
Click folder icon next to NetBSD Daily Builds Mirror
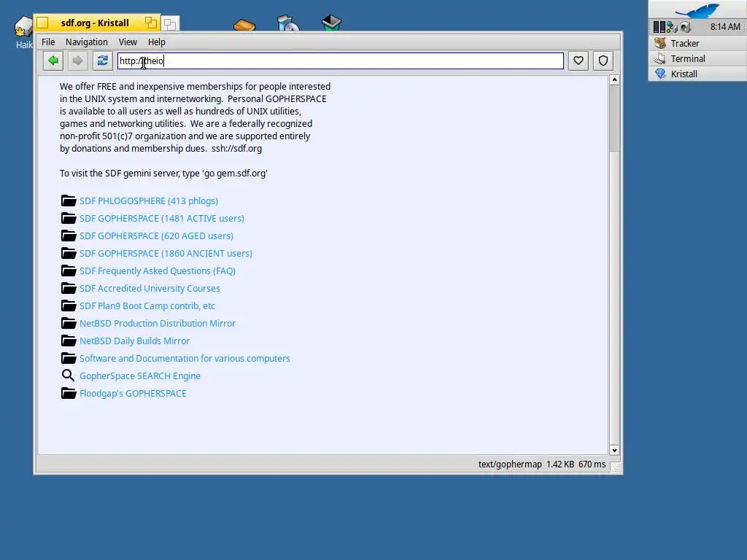69,341
